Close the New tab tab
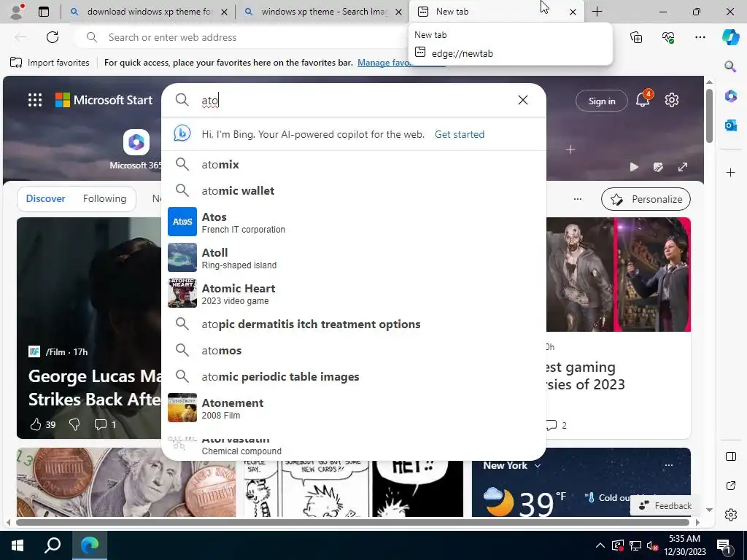 click(x=573, y=12)
